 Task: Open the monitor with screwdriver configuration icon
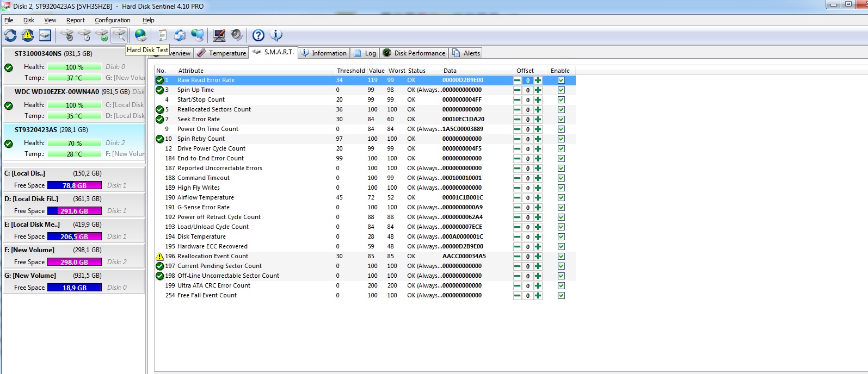coord(219,35)
